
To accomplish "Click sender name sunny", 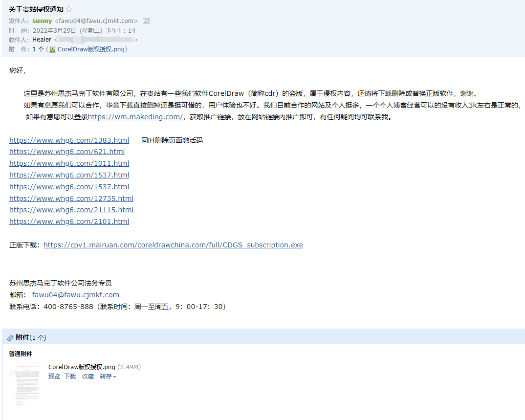I will point(42,21).
